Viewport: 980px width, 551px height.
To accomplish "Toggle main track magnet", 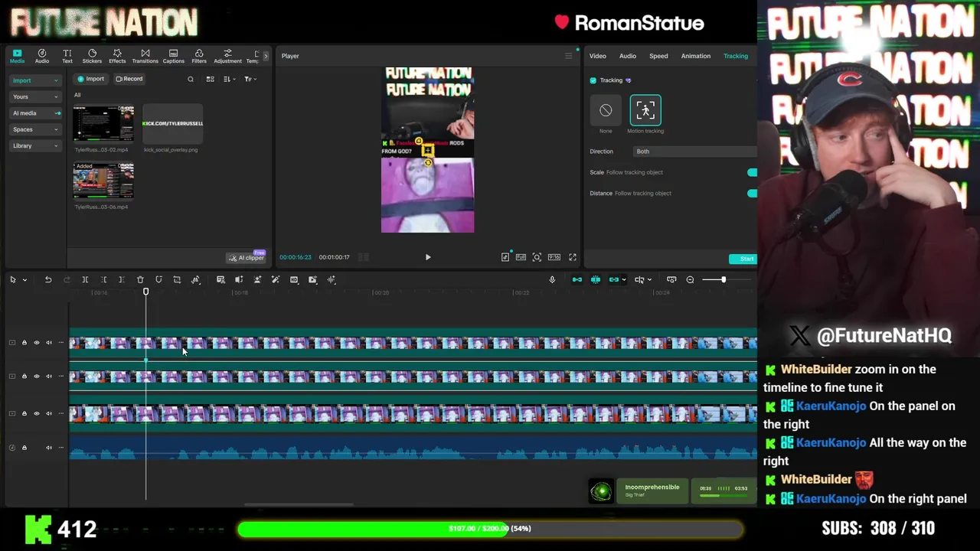I will [577, 280].
